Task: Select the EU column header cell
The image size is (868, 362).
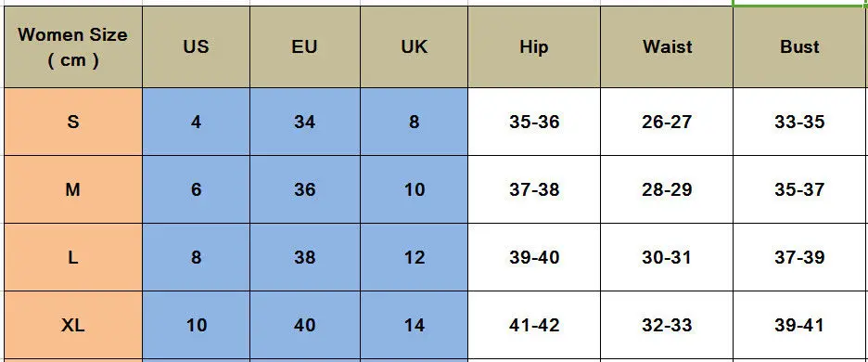Action: click(305, 47)
